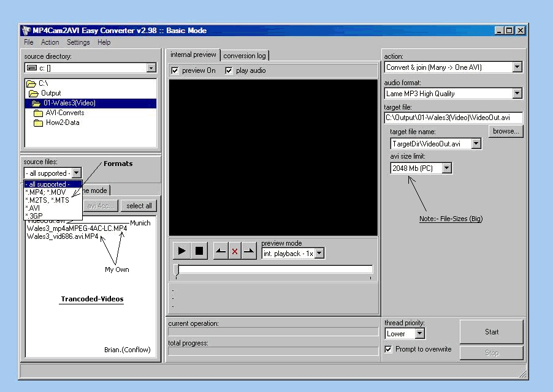The width and height of the screenshot is (553, 392).
Task: Uncheck Prompt to overwrite
Action: (388, 349)
